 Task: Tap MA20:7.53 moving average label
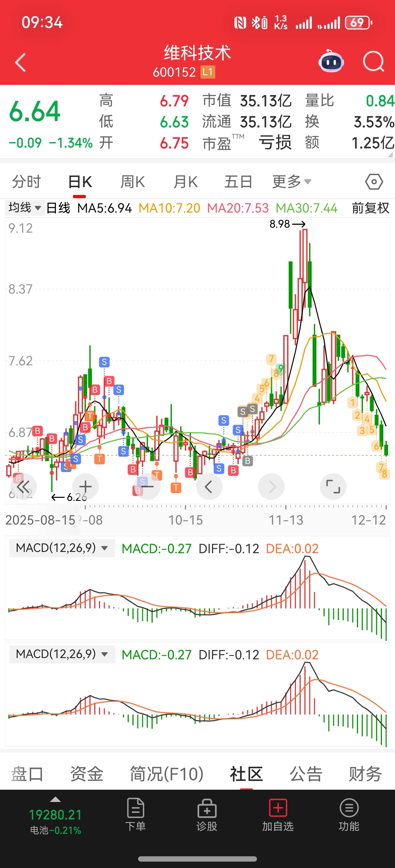(x=238, y=208)
